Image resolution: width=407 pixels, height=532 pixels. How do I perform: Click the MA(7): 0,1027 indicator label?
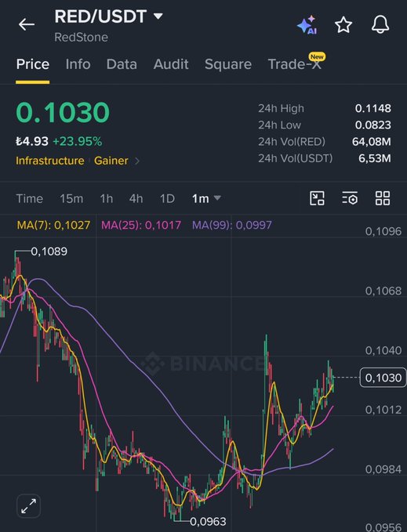tap(53, 225)
